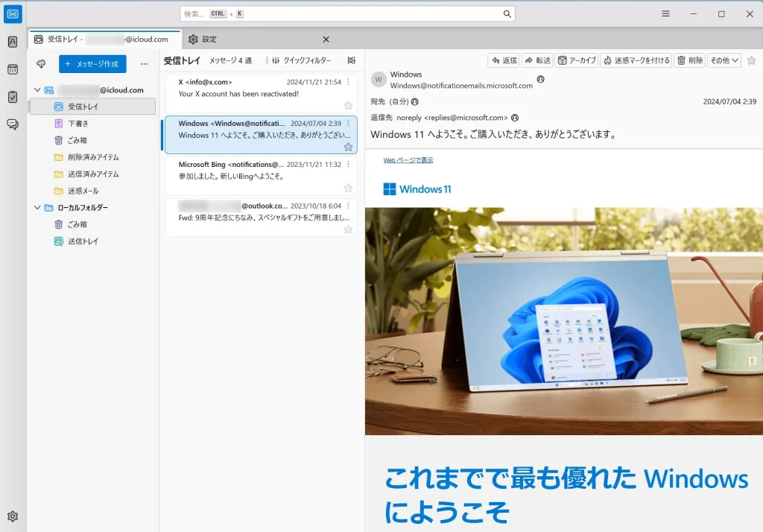Image resolution: width=763 pixels, height=532 pixels.
Task: Select the 下書き folder
Action: tap(92, 124)
